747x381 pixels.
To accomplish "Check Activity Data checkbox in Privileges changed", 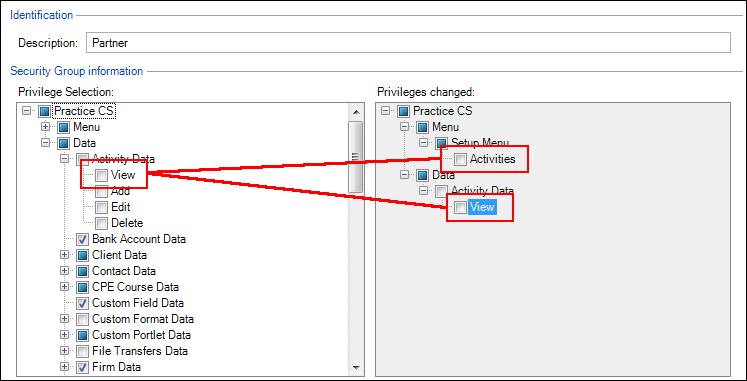I will pyautogui.click(x=442, y=191).
